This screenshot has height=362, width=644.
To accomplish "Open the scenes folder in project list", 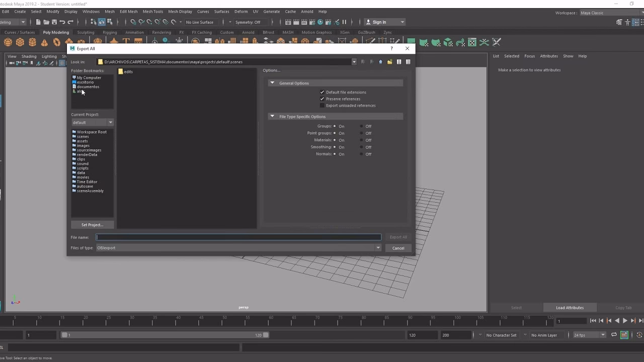I will [83, 137].
